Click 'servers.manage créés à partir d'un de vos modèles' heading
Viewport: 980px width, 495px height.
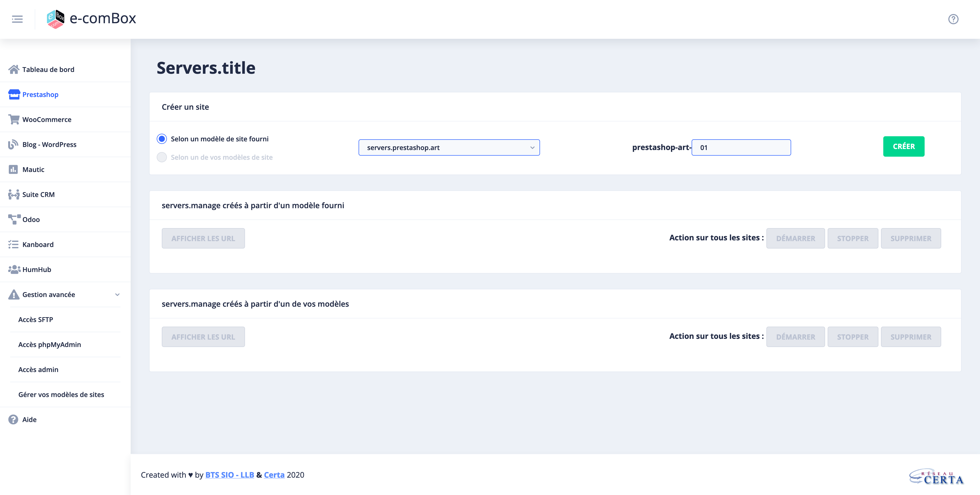click(x=255, y=304)
